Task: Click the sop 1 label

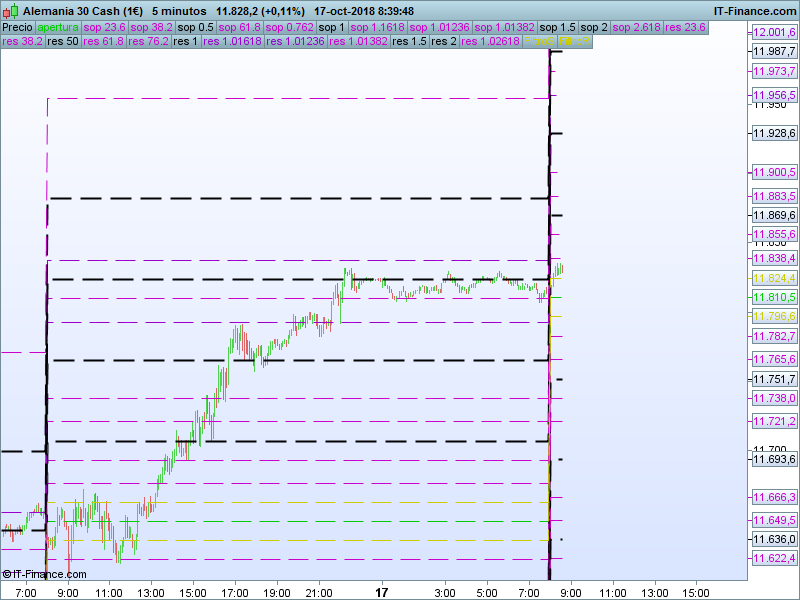Action: [332, 27]
